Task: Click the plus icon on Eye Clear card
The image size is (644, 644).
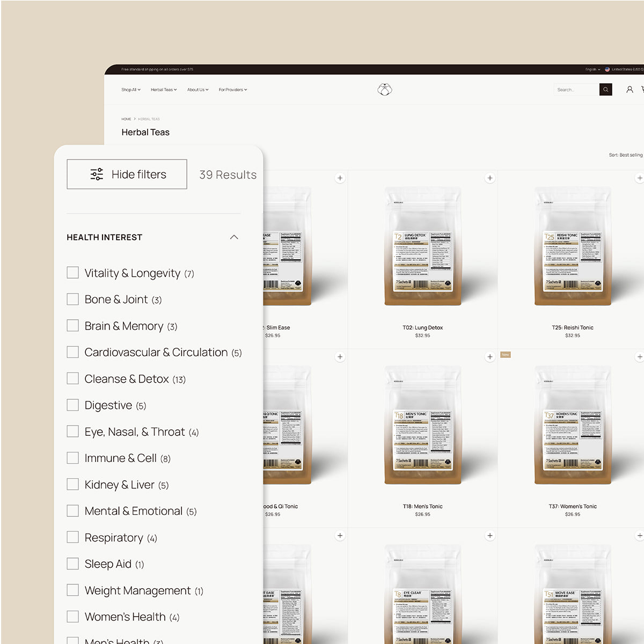Action: point(489,536)
